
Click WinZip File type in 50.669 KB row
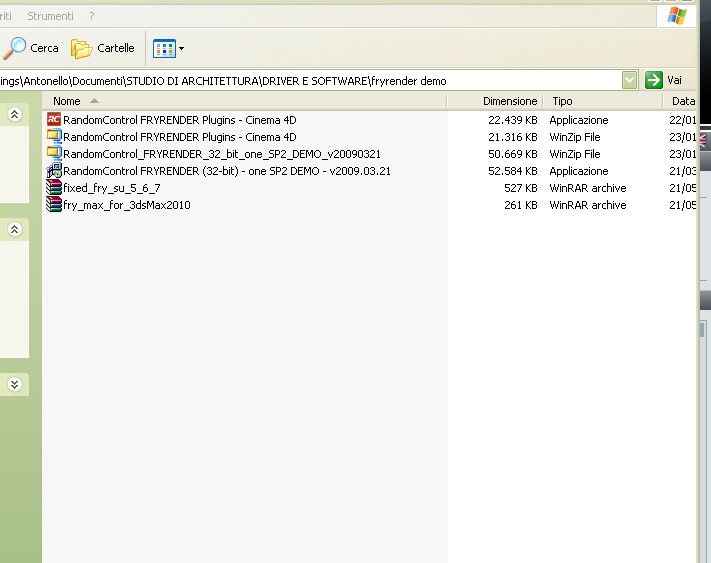click(x=575, y=154)
